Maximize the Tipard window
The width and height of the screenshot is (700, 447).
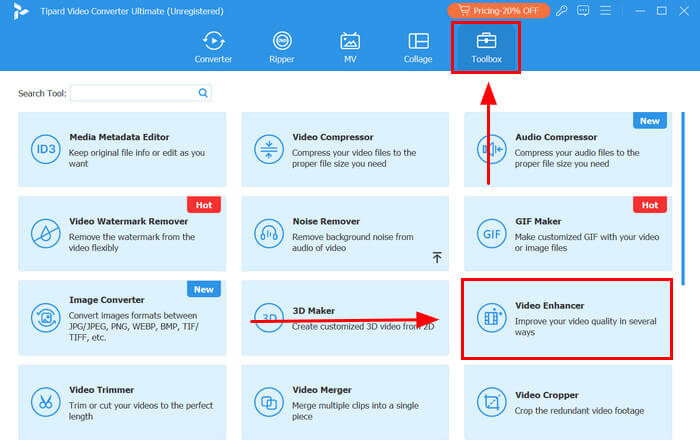pos(662,11)
